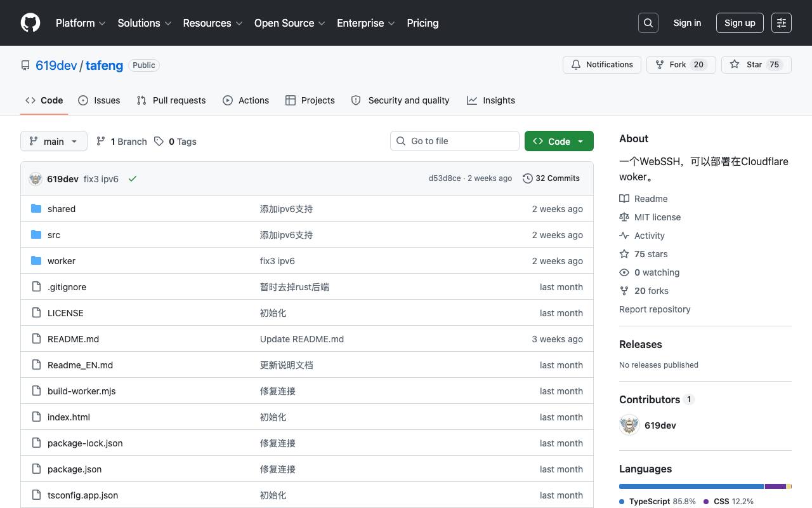Switch to the Code tab
This screenshot has height=508, width=812.
point(44,100)
